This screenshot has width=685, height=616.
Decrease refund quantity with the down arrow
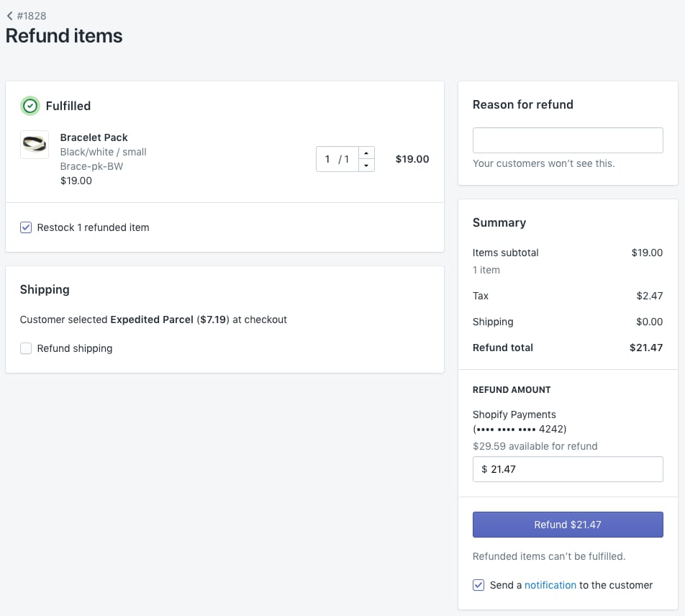[x=366, y=165]
